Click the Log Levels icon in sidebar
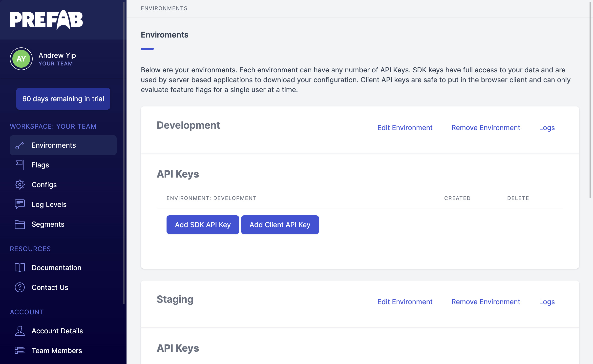Screen dimensions: 593x364 click(20, 204)
